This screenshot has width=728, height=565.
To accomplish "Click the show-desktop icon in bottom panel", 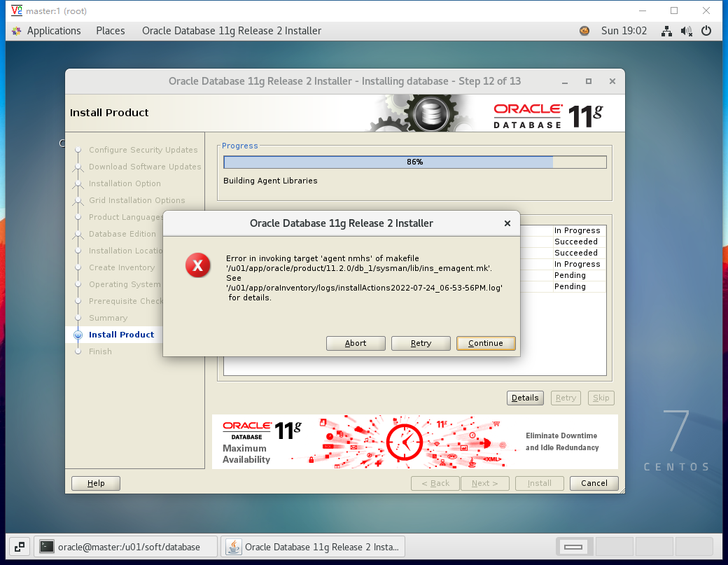I will [19, 547].
